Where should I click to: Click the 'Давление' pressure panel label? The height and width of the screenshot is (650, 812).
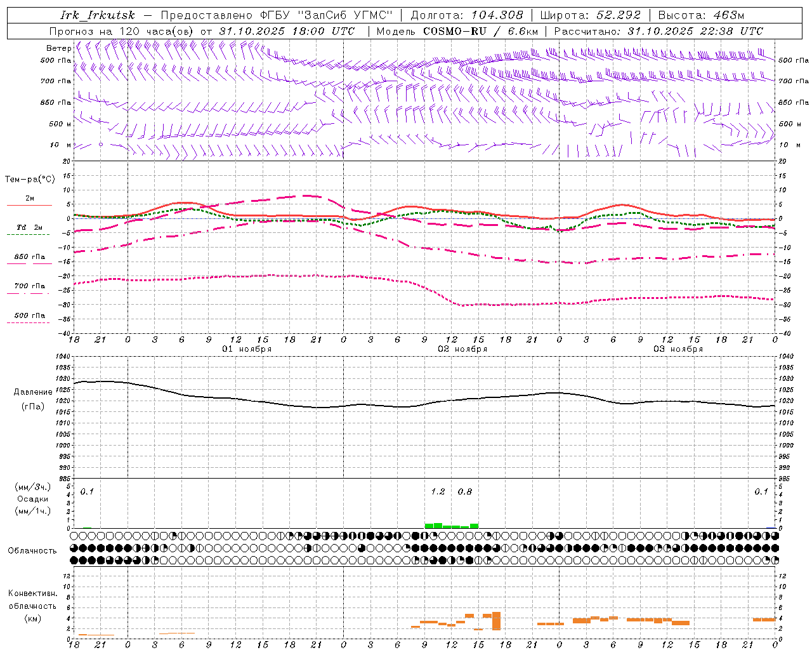[33, 392]
